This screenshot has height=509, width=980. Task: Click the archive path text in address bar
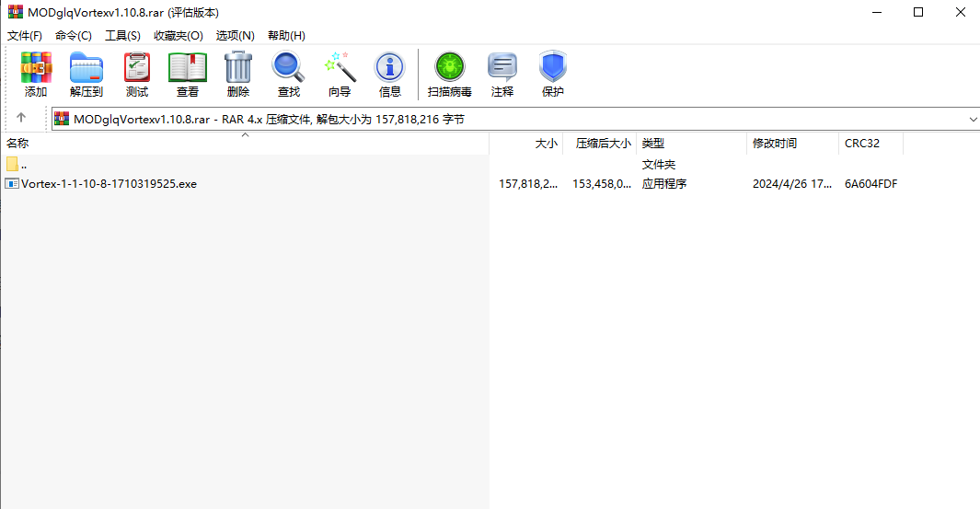[x=269, y=120]
